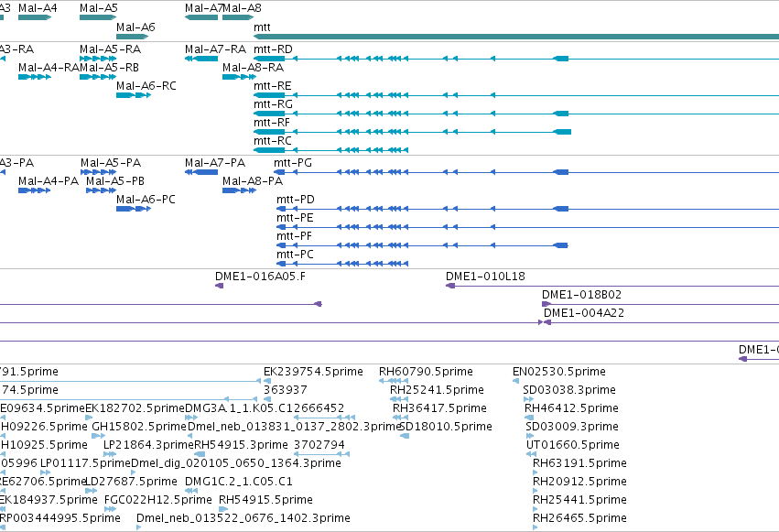779x532 pixels.
Task: Select the Mal-A5-RB transcript label
Action: (x=109, y=68)
